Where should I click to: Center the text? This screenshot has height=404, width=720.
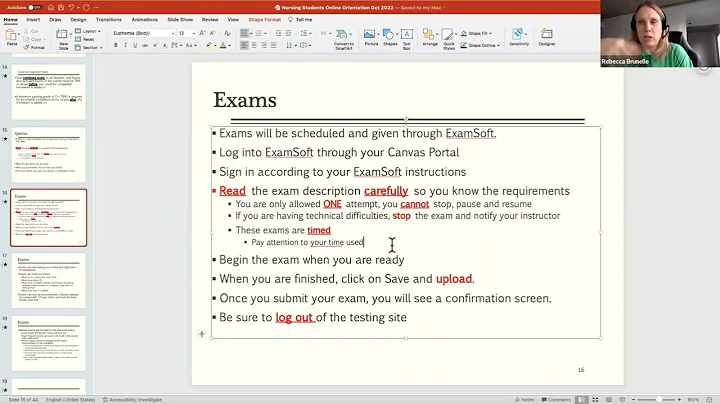coord(254,45)
